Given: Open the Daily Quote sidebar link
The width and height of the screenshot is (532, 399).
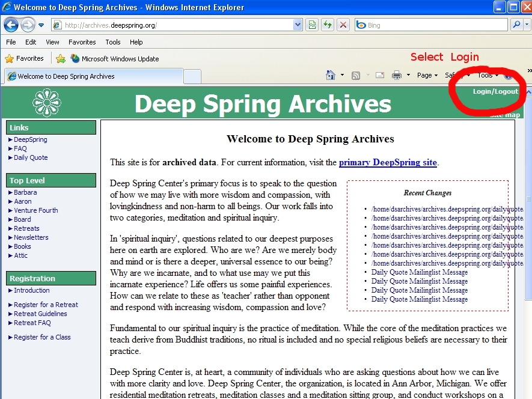Looking at the screenshot, I should 31,157.
